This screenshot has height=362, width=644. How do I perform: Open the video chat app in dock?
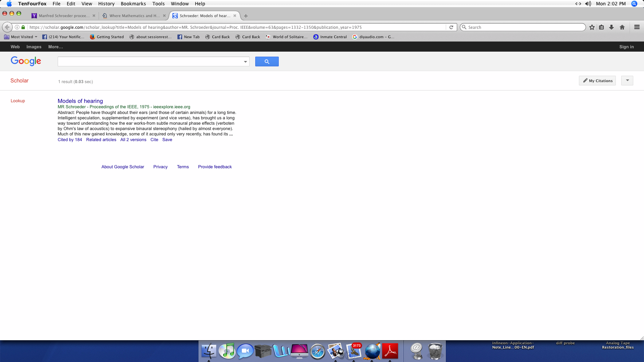[x=245, y=351]
